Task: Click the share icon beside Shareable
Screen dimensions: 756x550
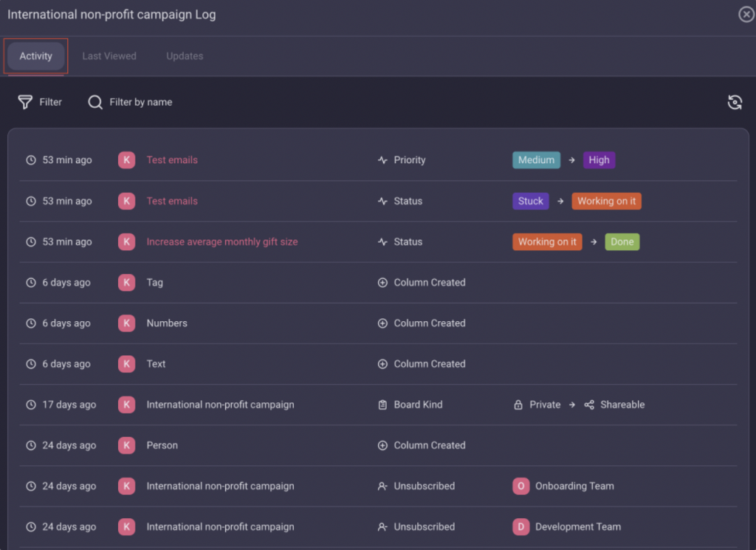Action: tap(589, 405)
